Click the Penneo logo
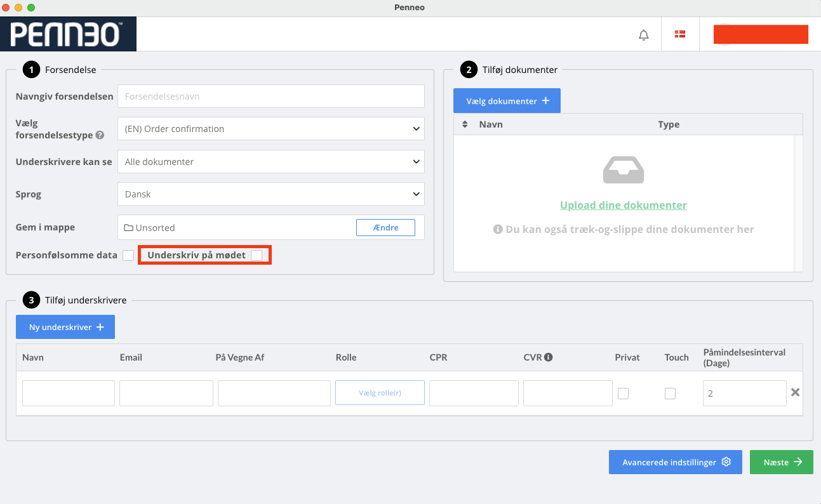The height and width of the screenshot is (504, 821). pos(68,34)
